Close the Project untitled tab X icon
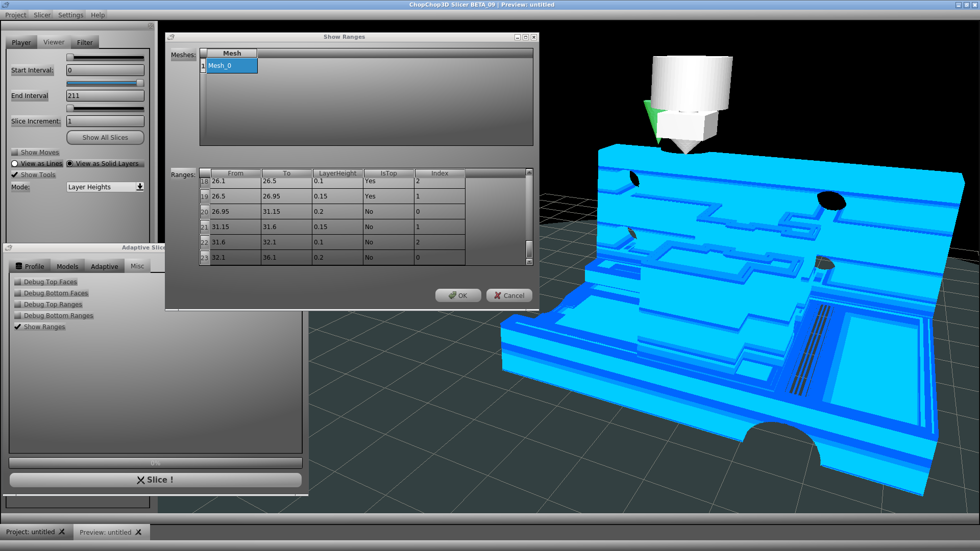 (62, 532)
